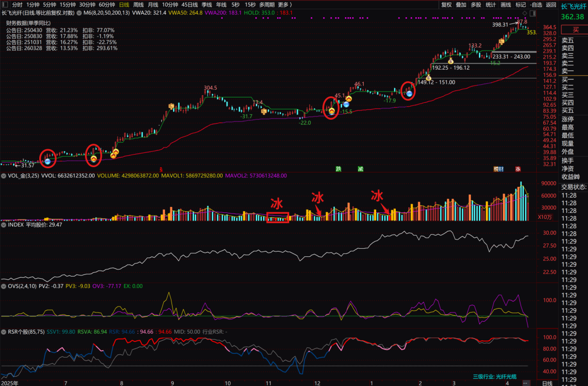This screenshot has width=588, height=386.
Task: Click the X10万 volume unit label
Action: coord(544,217)
